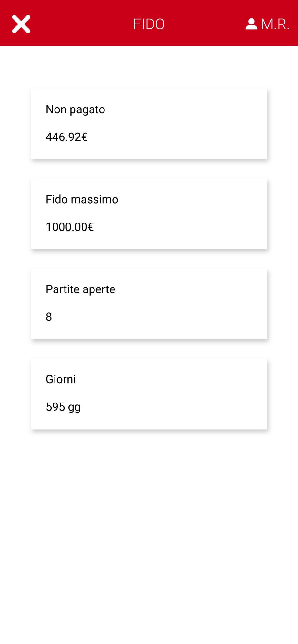Screen dimensions: 298x644
Task: Select the Fido massimo label
Action: 82,199
